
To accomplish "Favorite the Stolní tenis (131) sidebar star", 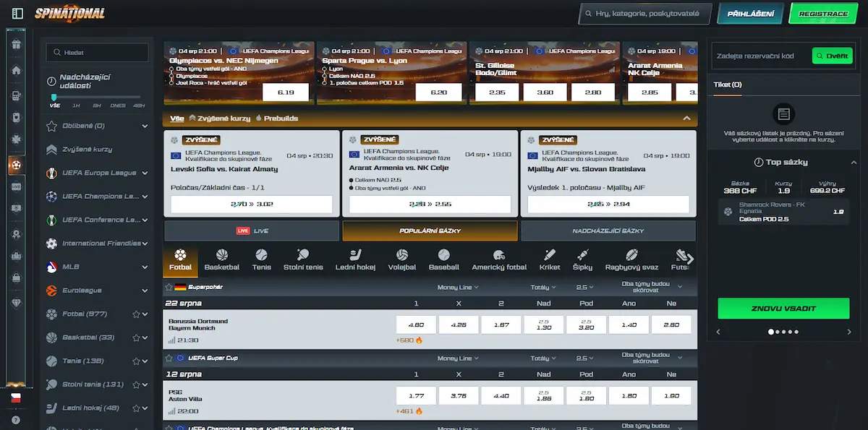I will [x=135, y=384].
